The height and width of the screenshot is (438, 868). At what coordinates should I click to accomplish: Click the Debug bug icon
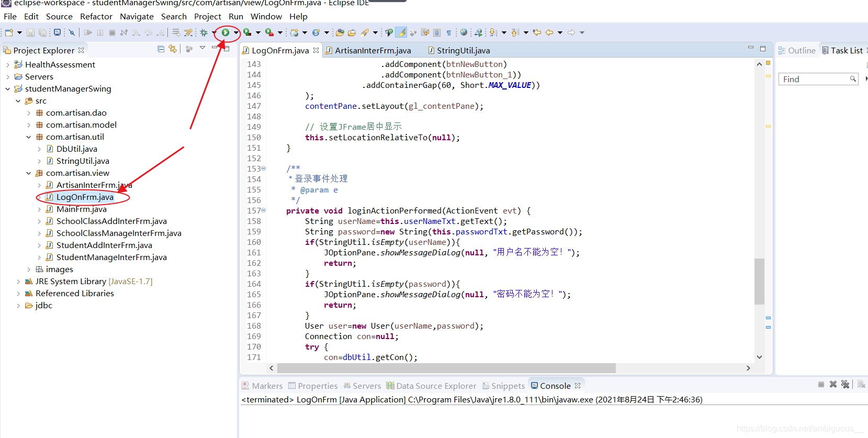[x=204, y=32]
